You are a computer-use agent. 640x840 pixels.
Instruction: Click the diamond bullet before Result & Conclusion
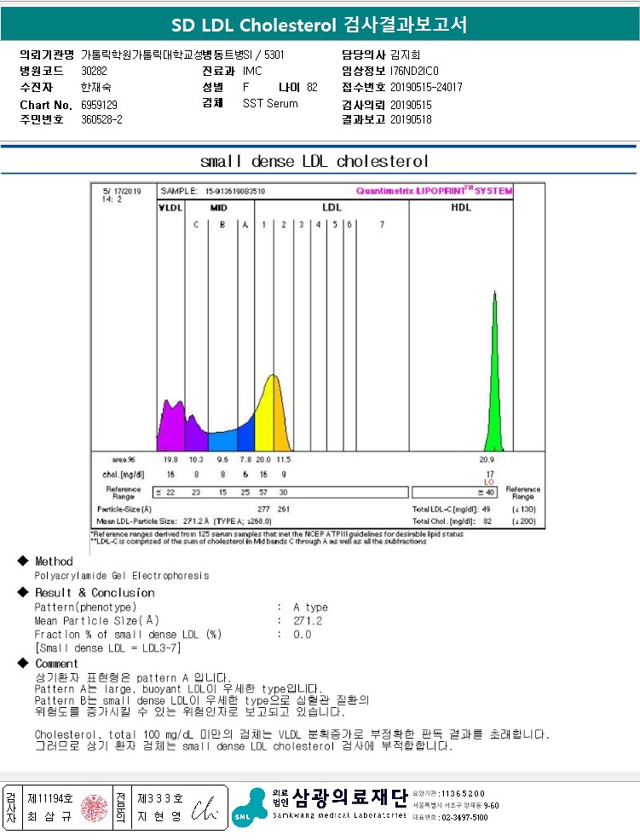coord(22,592)
